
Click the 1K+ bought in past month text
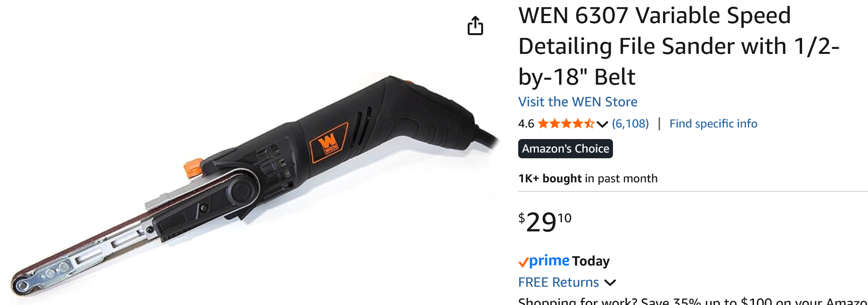[x=587, y=178]
